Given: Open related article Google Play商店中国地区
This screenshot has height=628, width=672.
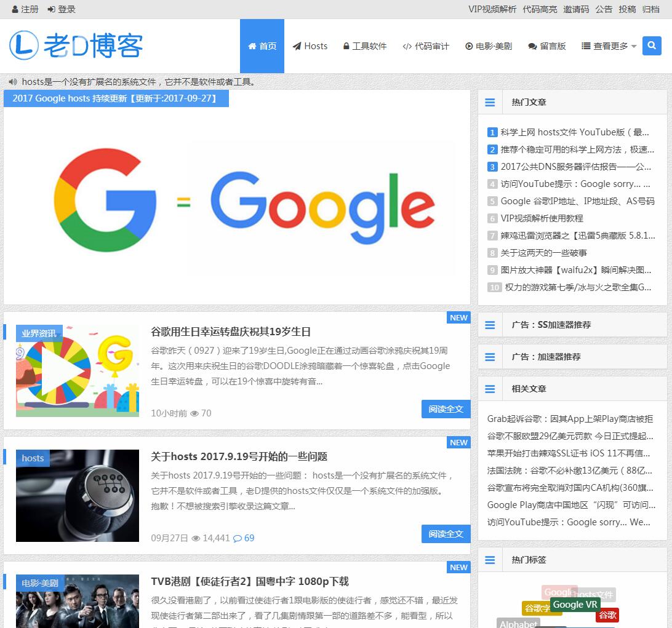Looking at the screenshot, I should (x=571, y=504).
